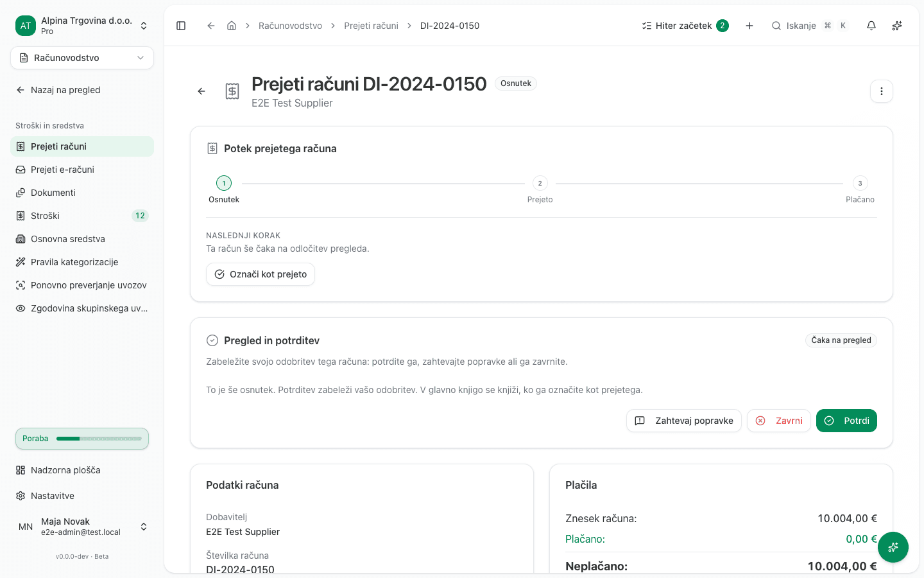Open the AI sparkle icon in the top bar
The image size is (924, 578).
pos(897,26)
